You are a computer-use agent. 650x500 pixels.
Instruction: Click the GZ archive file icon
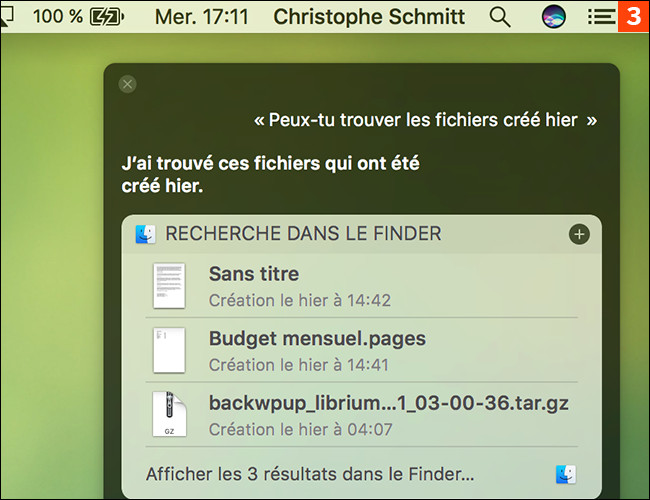[x=169, y=415]
